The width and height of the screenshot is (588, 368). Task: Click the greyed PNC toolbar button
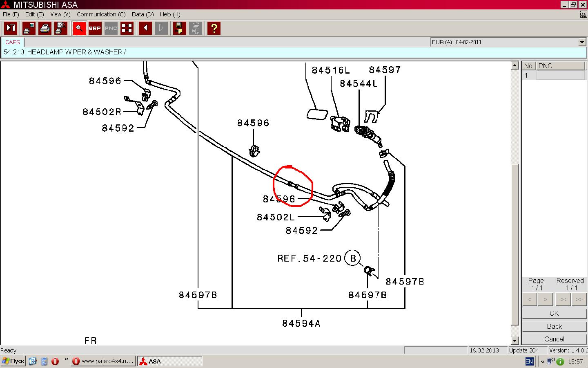(x=111, y=28)
